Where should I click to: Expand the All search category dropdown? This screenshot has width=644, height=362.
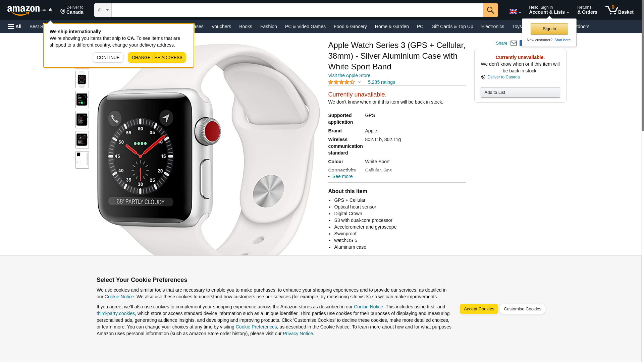pyautogui.click(x=103, y=10)
